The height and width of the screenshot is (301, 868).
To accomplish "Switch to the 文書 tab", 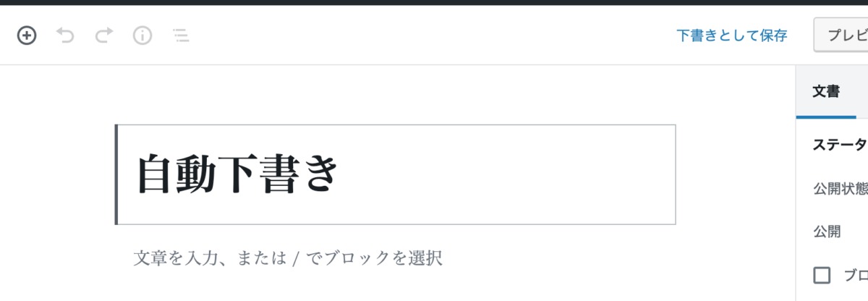I will [825, 92].
